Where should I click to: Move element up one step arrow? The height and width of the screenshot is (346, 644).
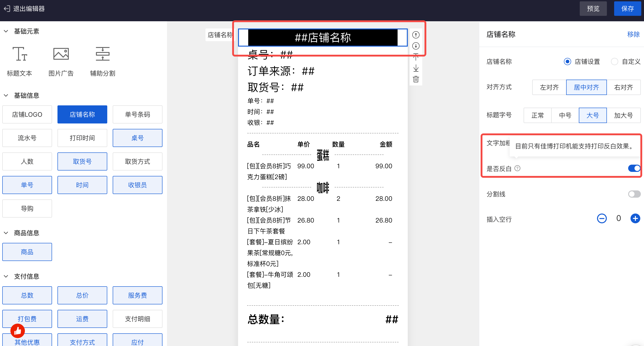click(x=416, y=35)
